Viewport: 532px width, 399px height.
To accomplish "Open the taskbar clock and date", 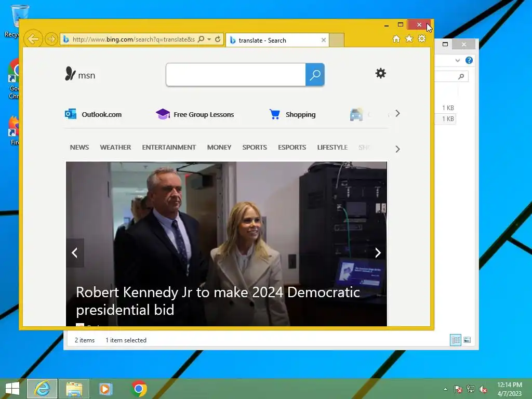I will [510, 389].
